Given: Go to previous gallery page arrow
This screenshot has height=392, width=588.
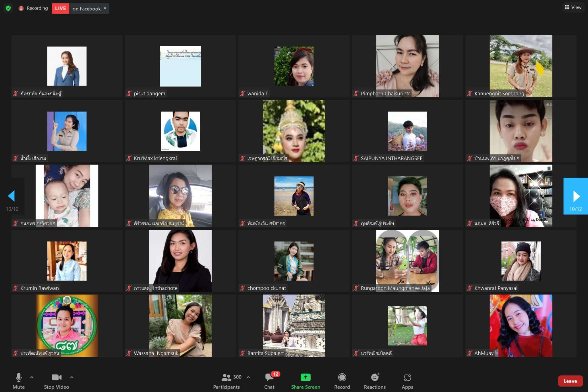Looking at the screenshot, I should click(x=11, y=196).
